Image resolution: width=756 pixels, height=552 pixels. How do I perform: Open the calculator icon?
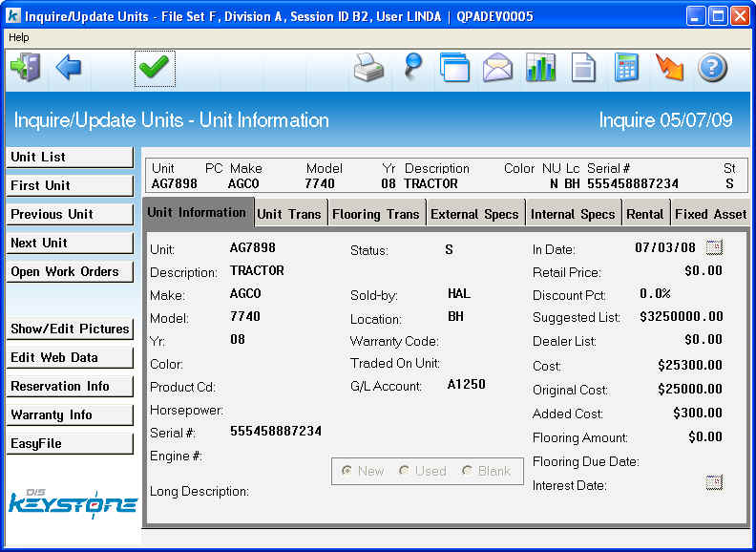point(626,68)
